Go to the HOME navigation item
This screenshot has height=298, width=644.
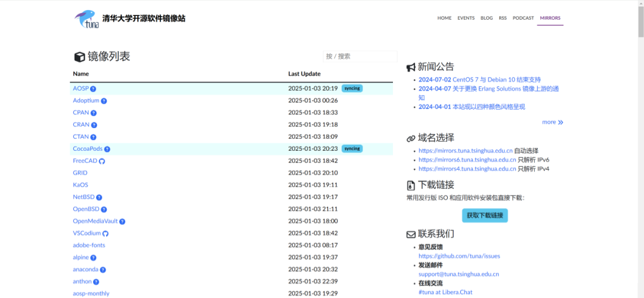[444, 18]
